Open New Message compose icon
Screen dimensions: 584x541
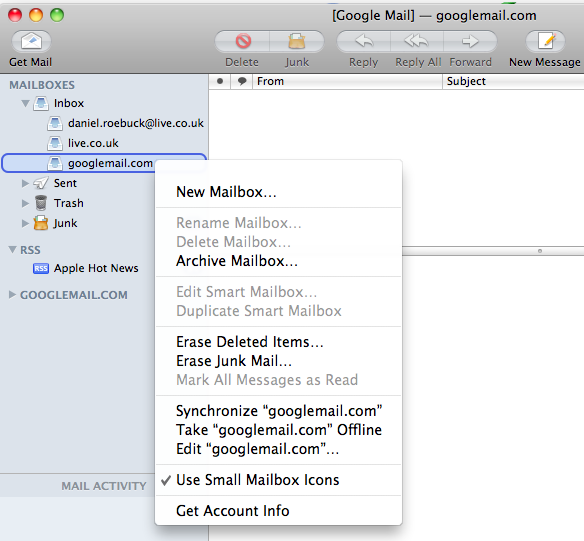click(546, 41)
